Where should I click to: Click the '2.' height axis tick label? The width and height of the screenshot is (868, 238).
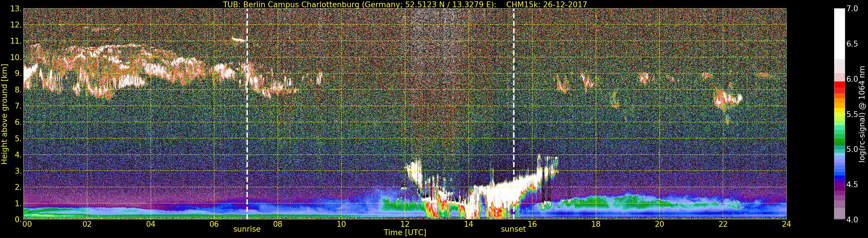[18, 187]
